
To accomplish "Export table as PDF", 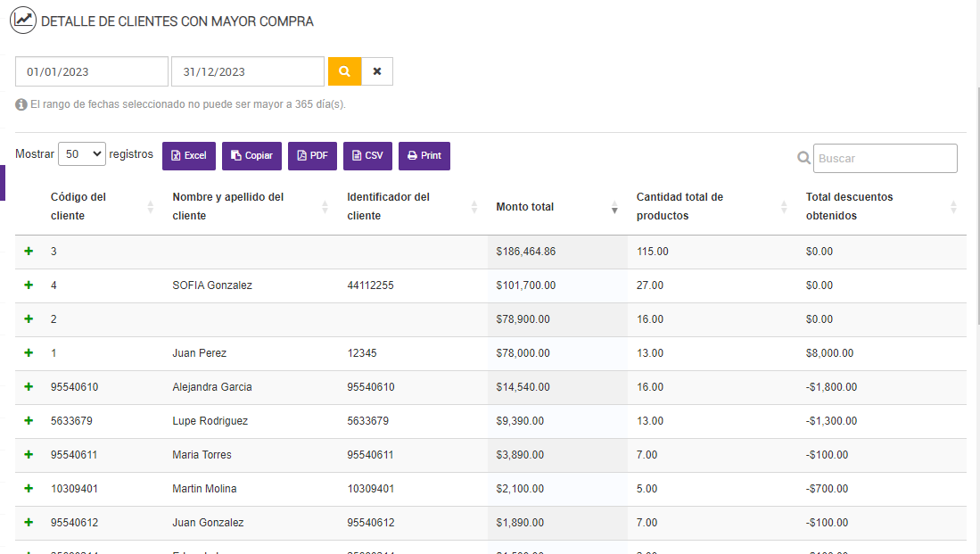I will pyautogui.click(x=312, y=156).
